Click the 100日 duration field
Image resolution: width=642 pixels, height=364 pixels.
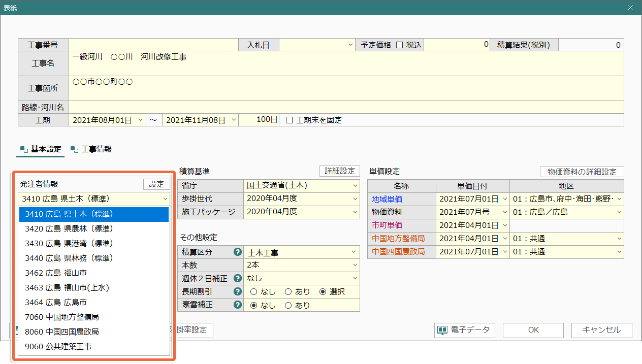259,120
